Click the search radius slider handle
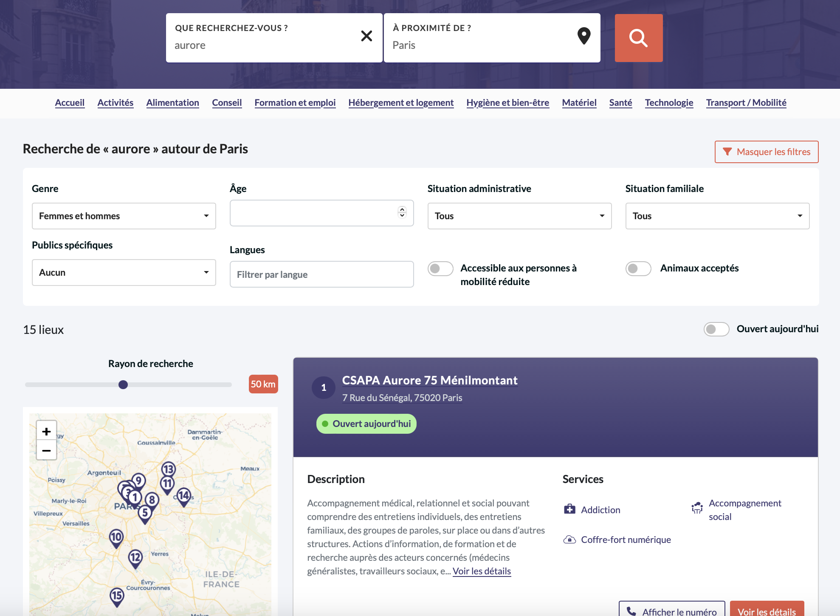The height and width of the screenshot is (616, 840). (x=123, y=384)
